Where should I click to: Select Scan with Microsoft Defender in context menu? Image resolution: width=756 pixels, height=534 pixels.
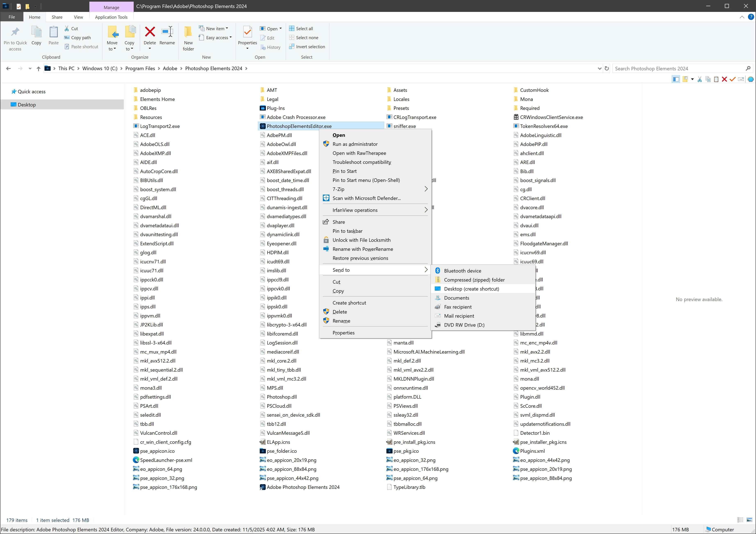(x=375, y=198)
